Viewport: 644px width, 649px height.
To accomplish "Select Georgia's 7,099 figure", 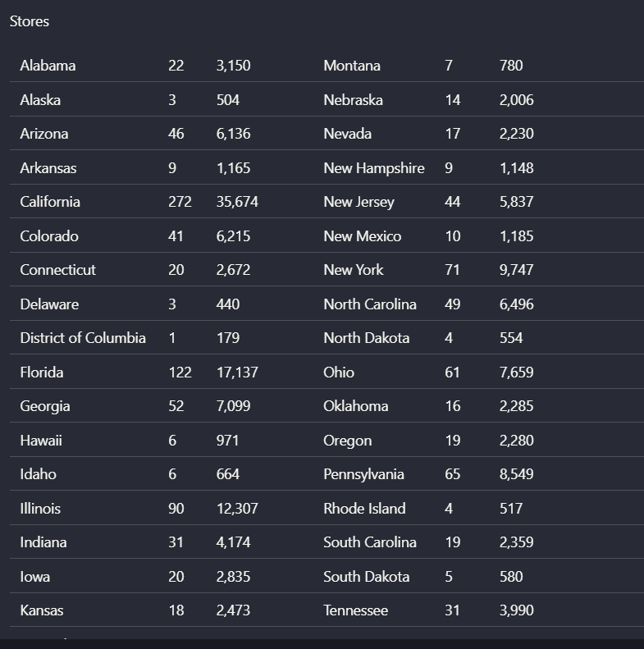I will 233,406.
